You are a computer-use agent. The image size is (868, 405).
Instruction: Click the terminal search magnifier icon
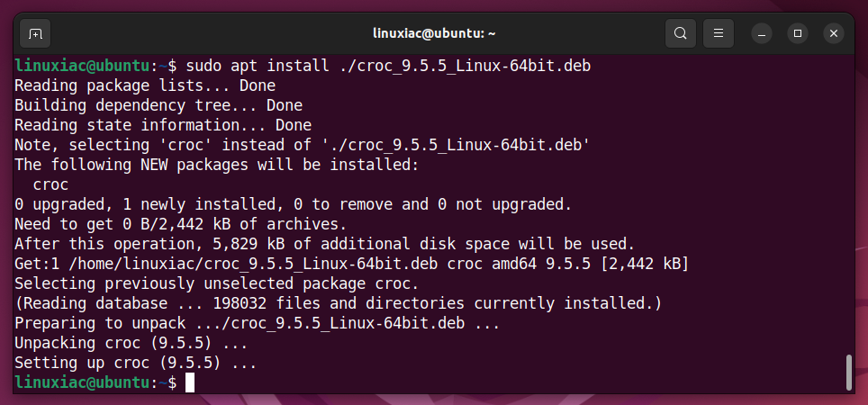coord(681,34)
